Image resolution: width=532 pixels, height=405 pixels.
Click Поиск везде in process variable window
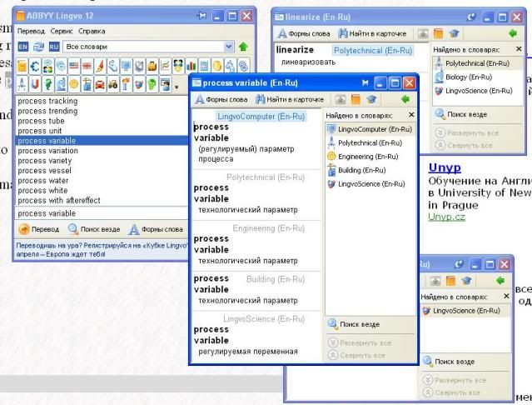354,324
